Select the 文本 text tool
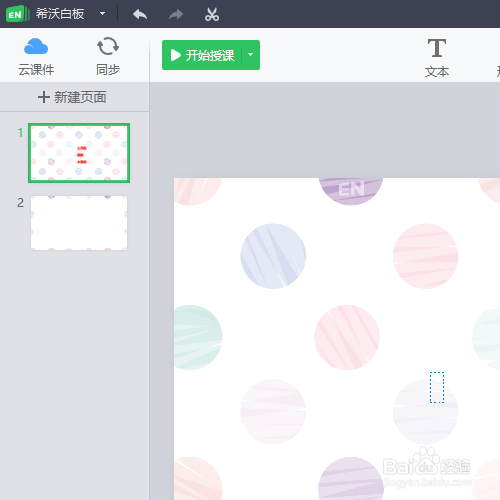The width and height of the screenshot is (500, 500). tap(437, 58)
